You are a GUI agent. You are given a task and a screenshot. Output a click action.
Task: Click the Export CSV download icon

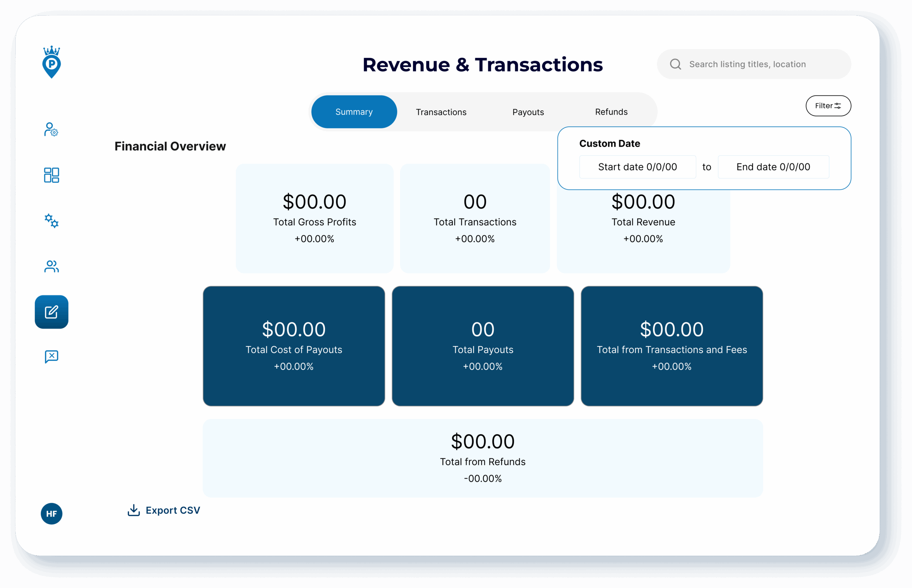point(133,510)
